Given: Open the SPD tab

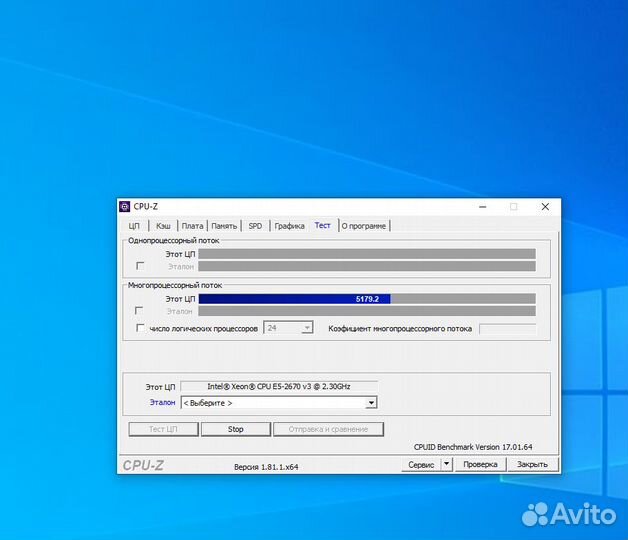Looking at the screenshot, I should [255, 226].
